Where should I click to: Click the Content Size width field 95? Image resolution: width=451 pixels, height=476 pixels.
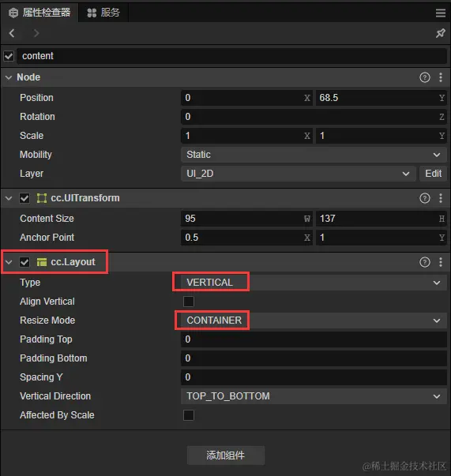point(246,219)
